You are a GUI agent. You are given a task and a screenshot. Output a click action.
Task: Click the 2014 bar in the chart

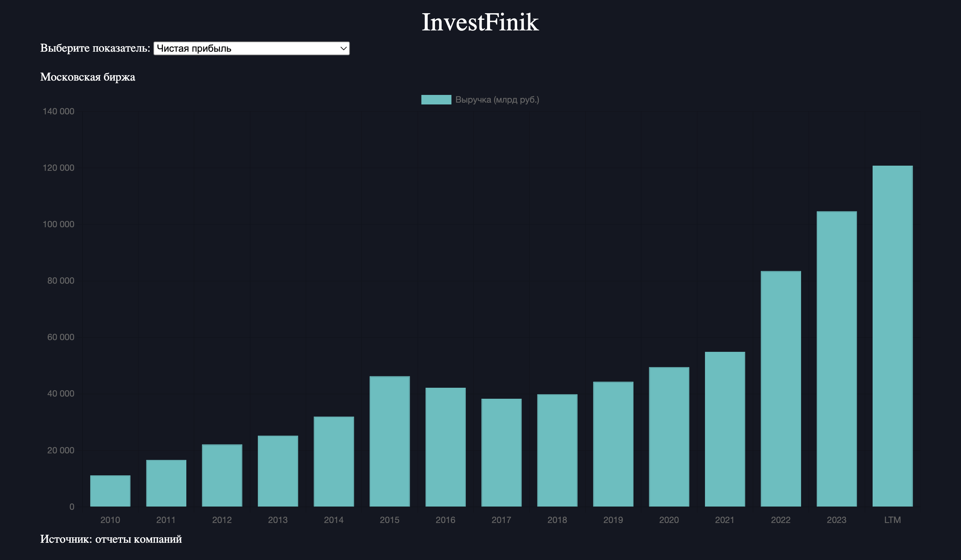pos(334,461)
